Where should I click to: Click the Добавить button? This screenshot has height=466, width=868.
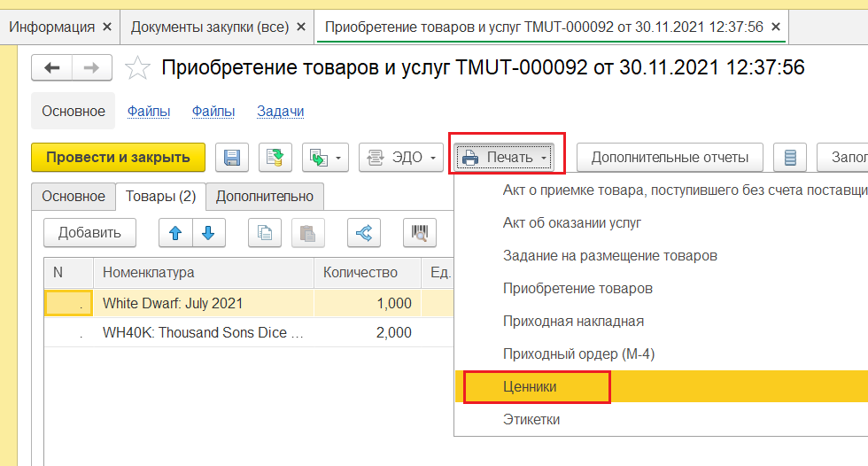[x=89, y=233]
